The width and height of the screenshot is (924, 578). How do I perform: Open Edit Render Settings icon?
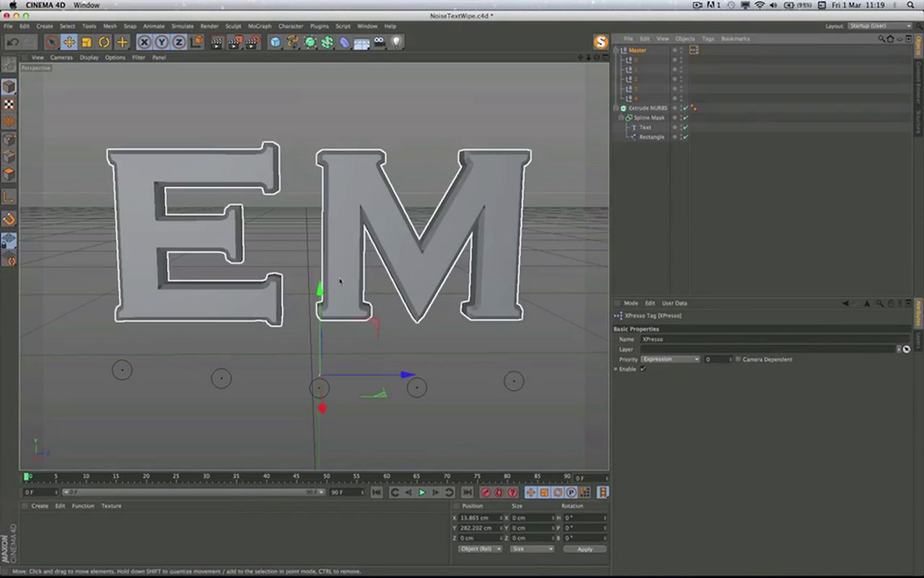point(253,42)
